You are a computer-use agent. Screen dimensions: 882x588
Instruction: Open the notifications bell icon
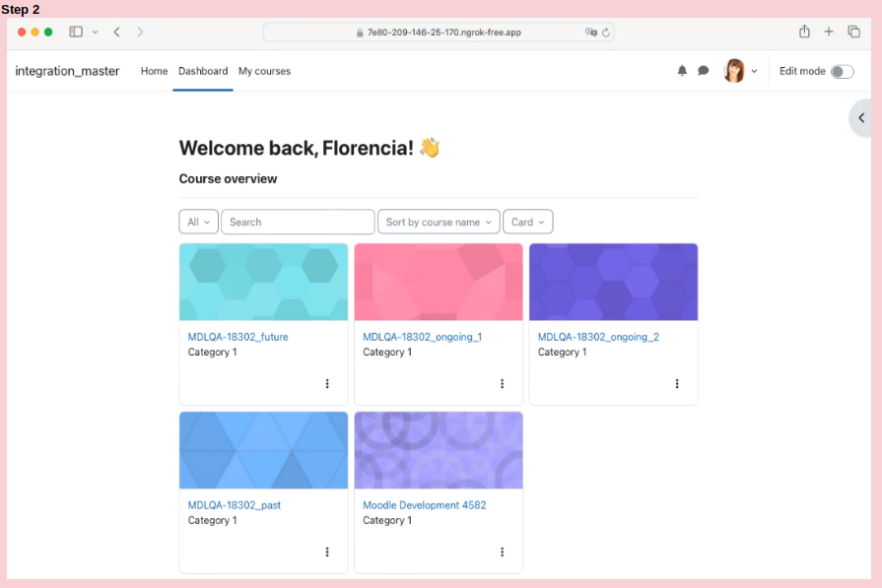pos(682,71)
